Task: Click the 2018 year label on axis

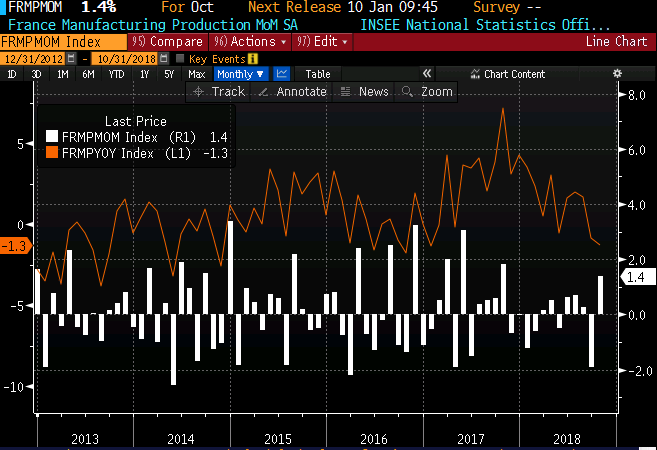Action: tap(567, 439)
